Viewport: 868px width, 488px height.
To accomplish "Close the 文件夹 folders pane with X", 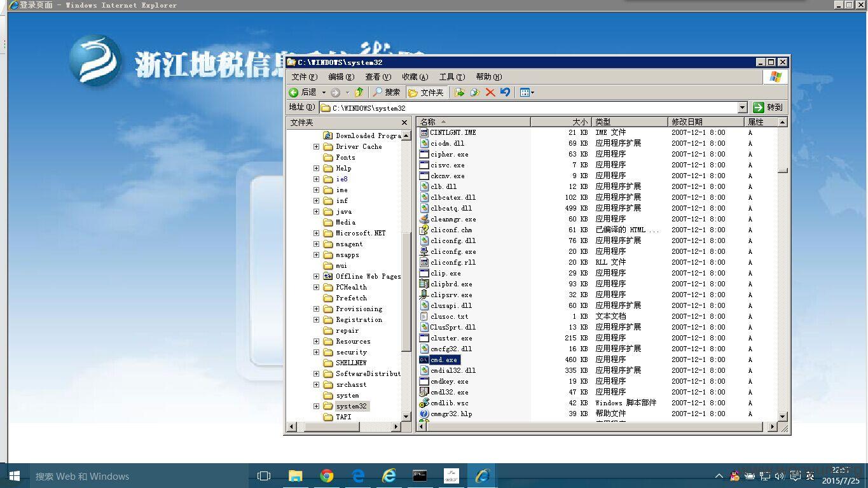I will [404, 122].
